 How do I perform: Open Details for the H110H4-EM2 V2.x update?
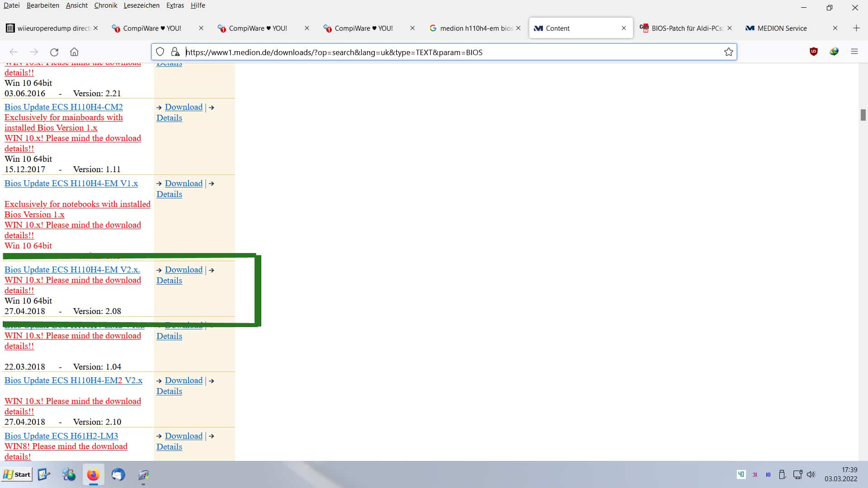[x=169, y=391]
